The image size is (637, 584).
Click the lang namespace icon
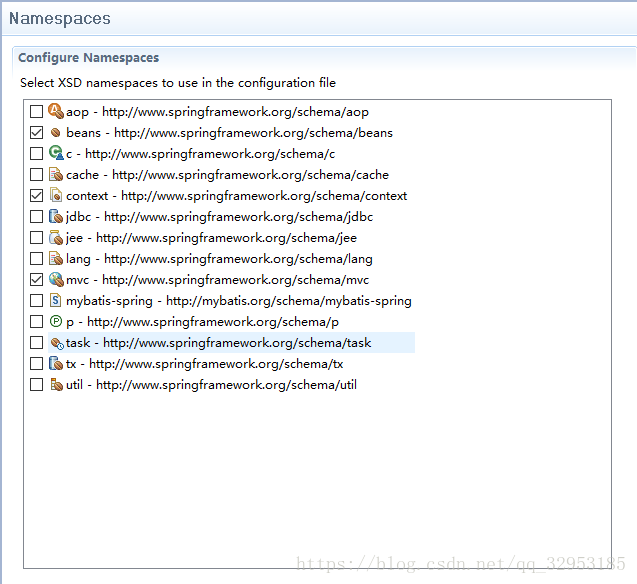click(56, 258)
